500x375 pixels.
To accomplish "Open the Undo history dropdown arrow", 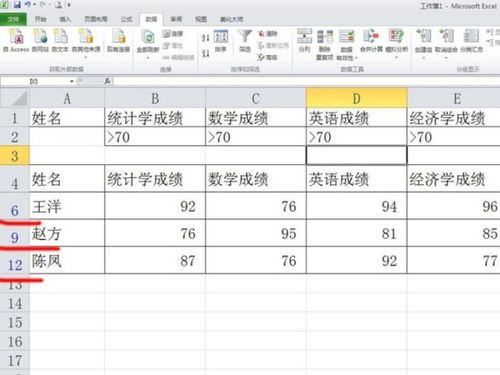I will (x=34, y=5).
